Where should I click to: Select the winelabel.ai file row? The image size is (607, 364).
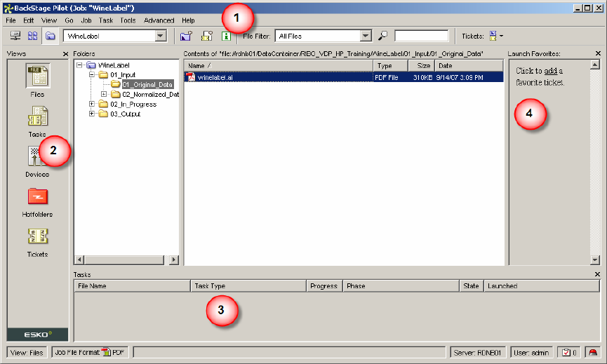344,77
